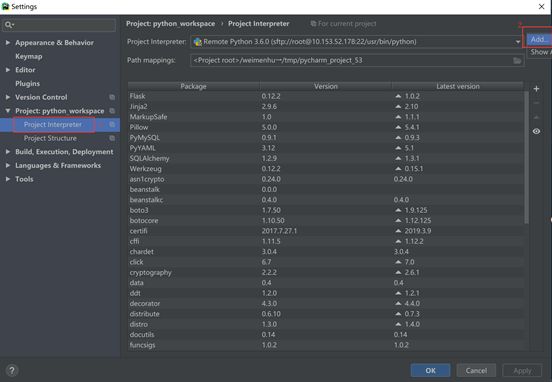Select Project Structure in the sidebar
This screenshot has width=552, height=382.
coord(50,138)
